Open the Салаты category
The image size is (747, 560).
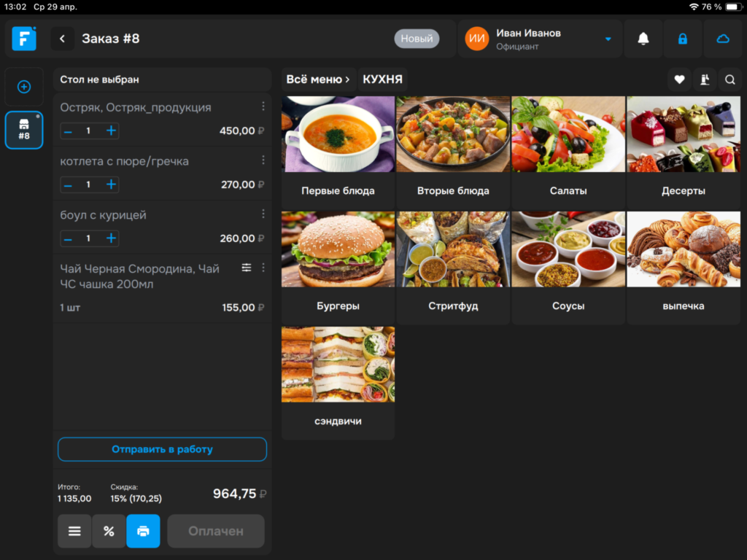[x=568, y=152]
